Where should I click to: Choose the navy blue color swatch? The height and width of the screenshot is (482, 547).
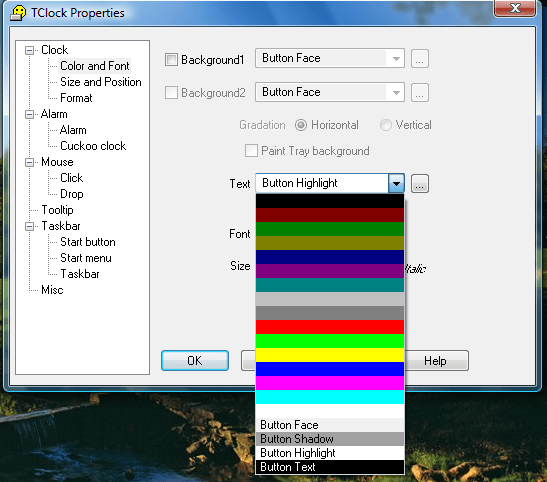coord(330,257)
